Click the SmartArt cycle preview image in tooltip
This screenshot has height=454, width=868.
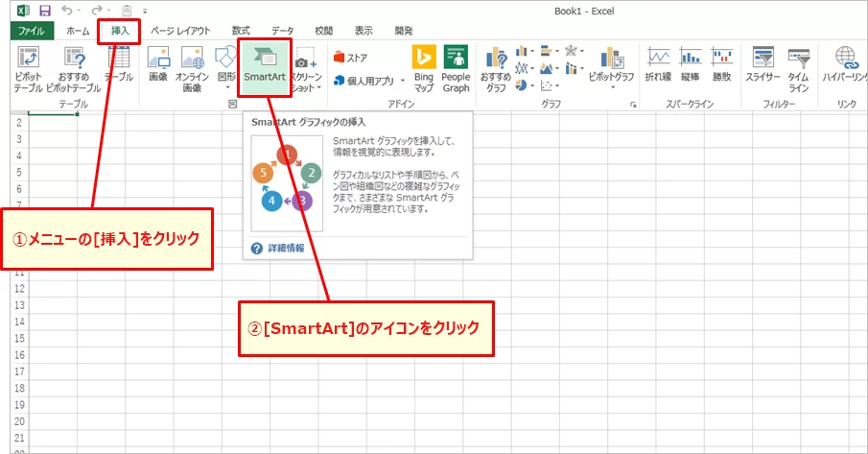[x=287, y=183]
